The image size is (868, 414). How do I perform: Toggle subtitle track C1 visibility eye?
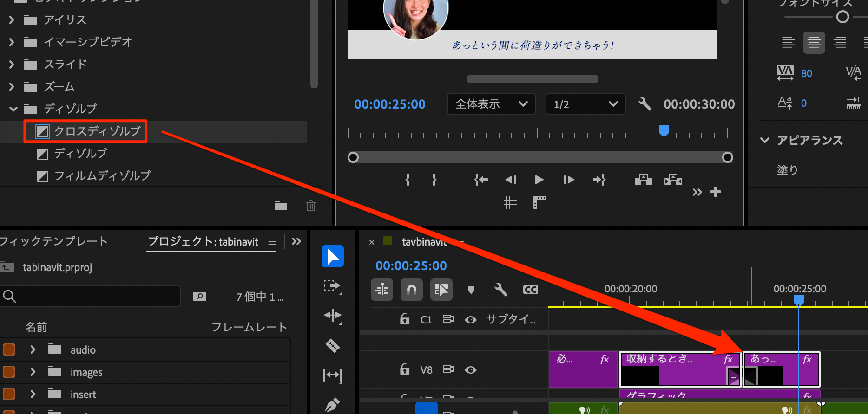(x=470, y=320)
